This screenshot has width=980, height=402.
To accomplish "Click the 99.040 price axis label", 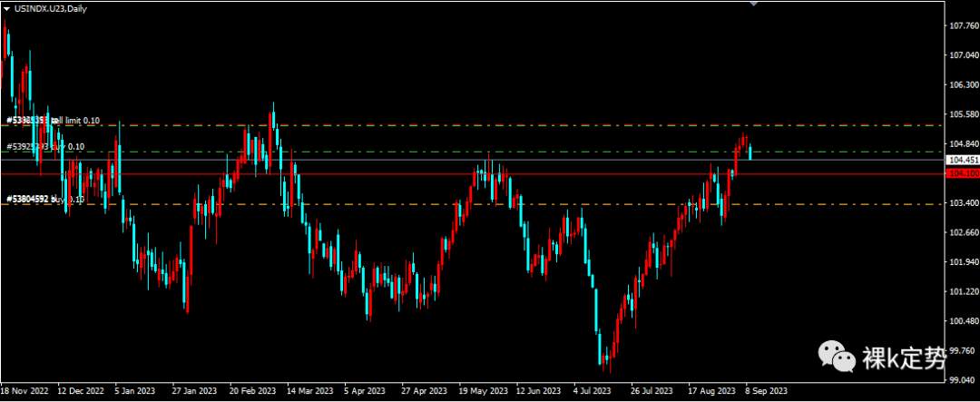I will pyautogui.click(x=963, y=380).
